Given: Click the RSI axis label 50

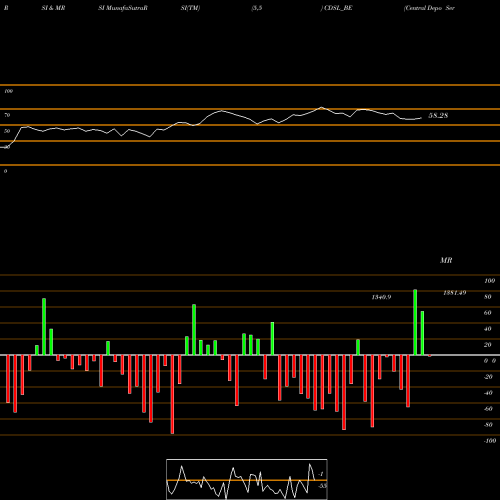Looking at the screenshot, I should [7, 131].
